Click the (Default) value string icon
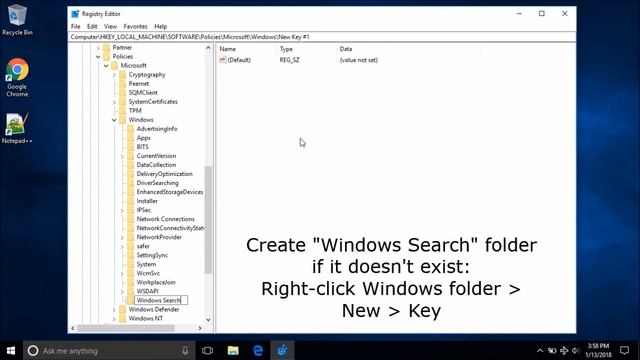Screen dimensions: 640x360 [223, 60]
